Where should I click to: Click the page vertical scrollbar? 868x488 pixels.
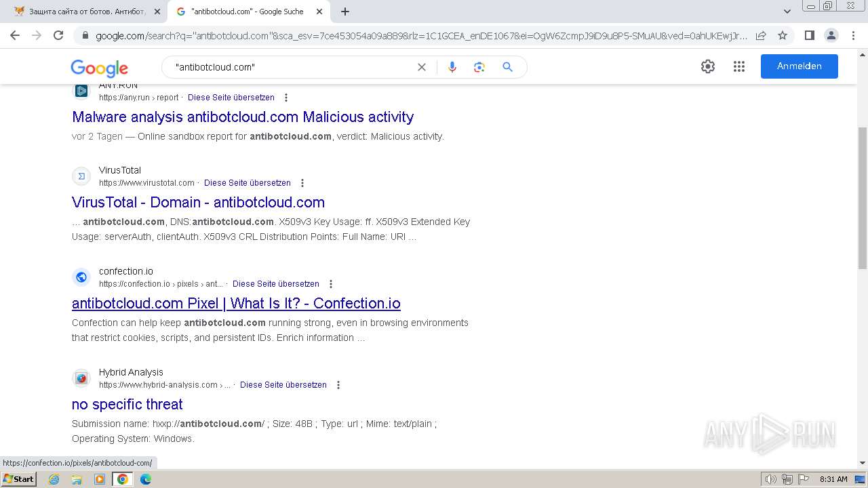point(863,198)
